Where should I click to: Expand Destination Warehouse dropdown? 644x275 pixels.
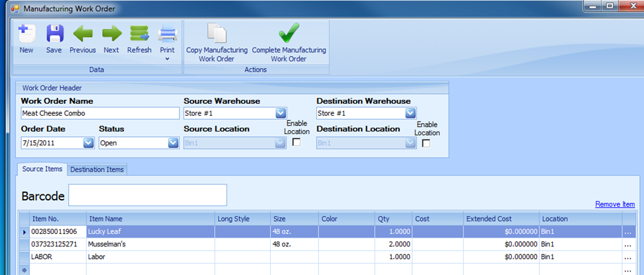click(x=411, y=113)
